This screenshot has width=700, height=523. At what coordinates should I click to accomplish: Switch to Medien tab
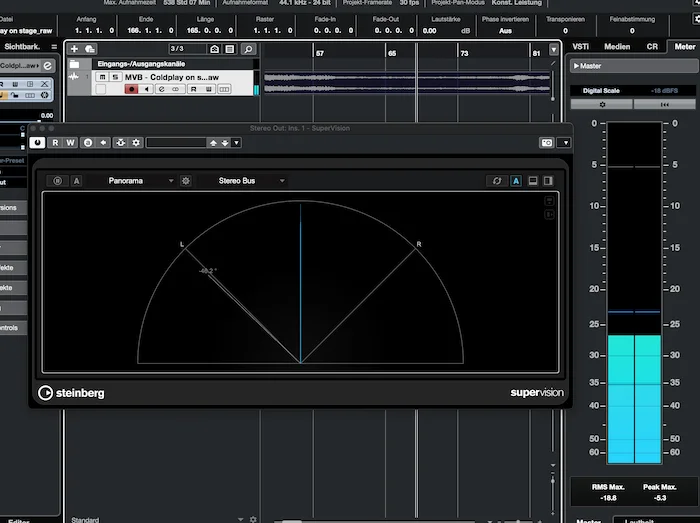617,46
